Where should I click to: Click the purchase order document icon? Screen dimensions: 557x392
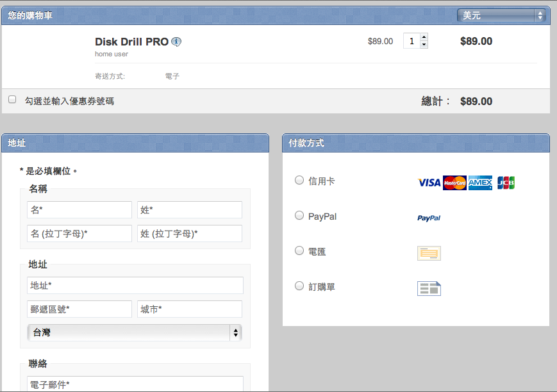click(x=429, y=288)
